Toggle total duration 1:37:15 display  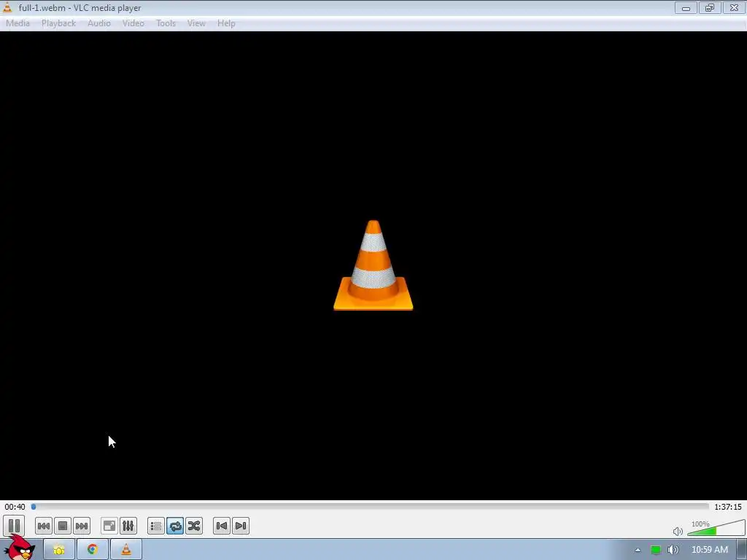[727, 507]
